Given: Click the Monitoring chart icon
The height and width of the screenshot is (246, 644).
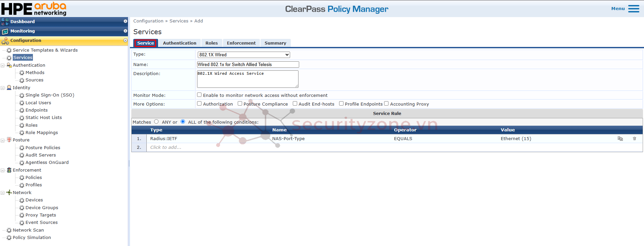Looking at the screenshot, I should point(5,31).
